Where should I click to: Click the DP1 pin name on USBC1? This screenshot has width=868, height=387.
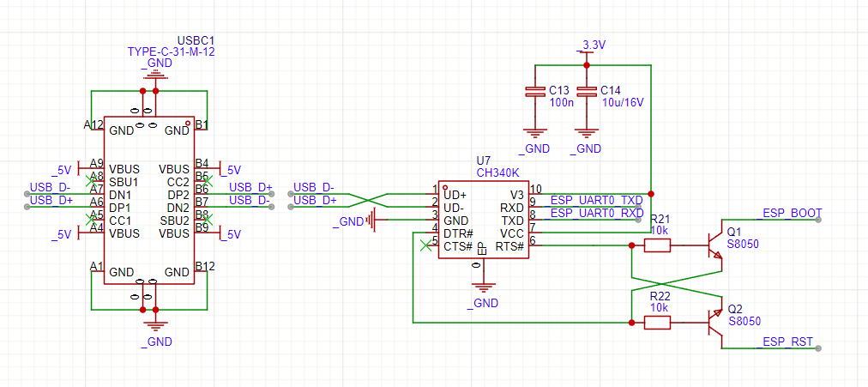coord(120,207)
